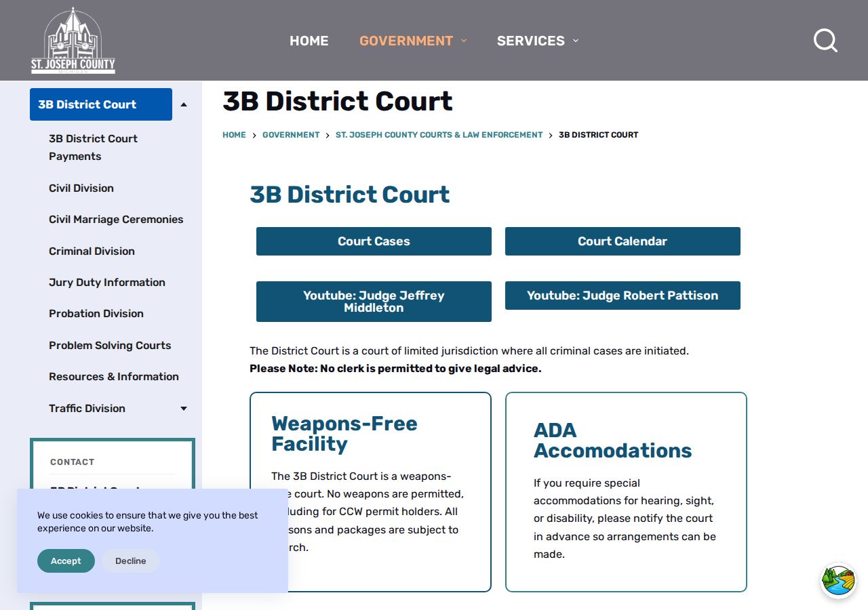Expand the Government dropdown chevron
This screenshot has height=610, width=868.
464,41
